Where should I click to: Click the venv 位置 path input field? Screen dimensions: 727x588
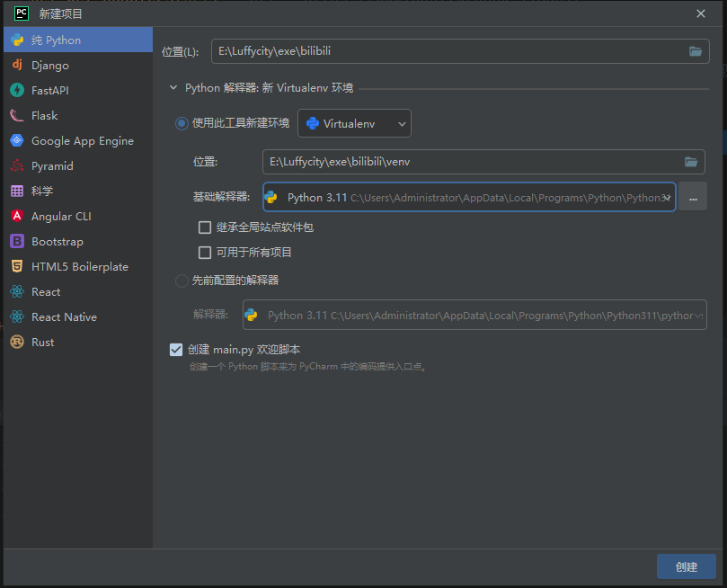coord(483,161)
